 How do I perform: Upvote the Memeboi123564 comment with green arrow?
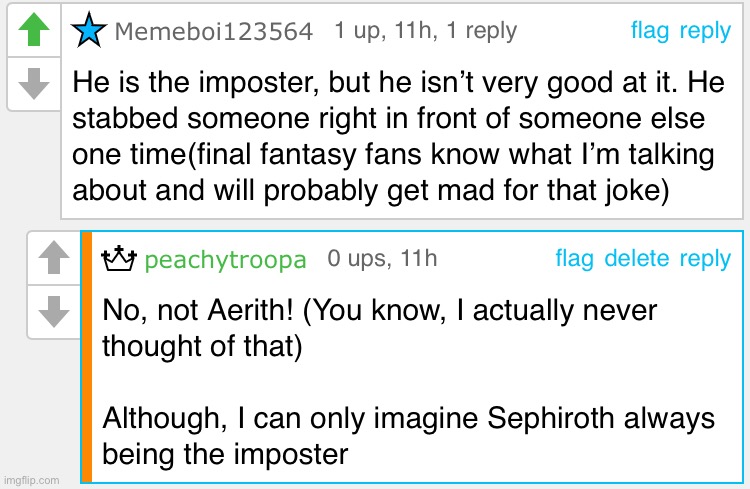[x=35, y=31]
